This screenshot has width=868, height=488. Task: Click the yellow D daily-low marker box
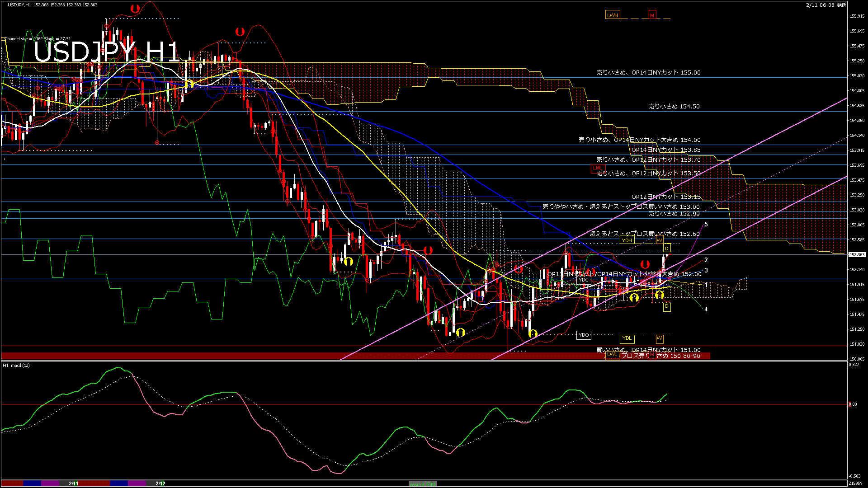click(x=666, y=306)
